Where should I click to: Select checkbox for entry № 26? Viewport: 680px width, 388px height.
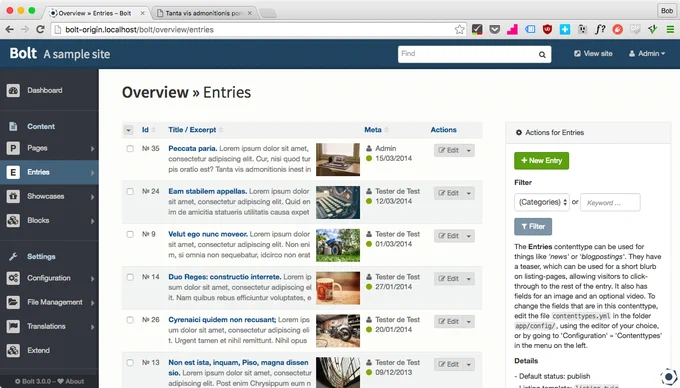(130, 320)
